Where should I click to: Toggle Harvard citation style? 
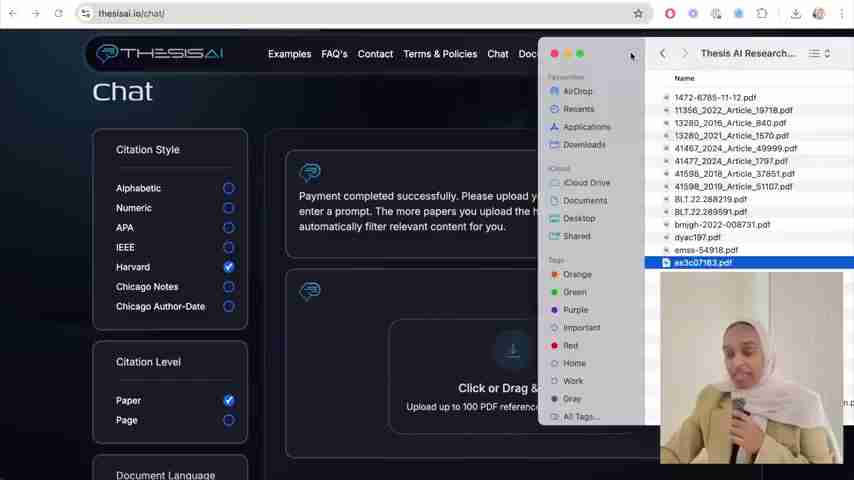229,267
